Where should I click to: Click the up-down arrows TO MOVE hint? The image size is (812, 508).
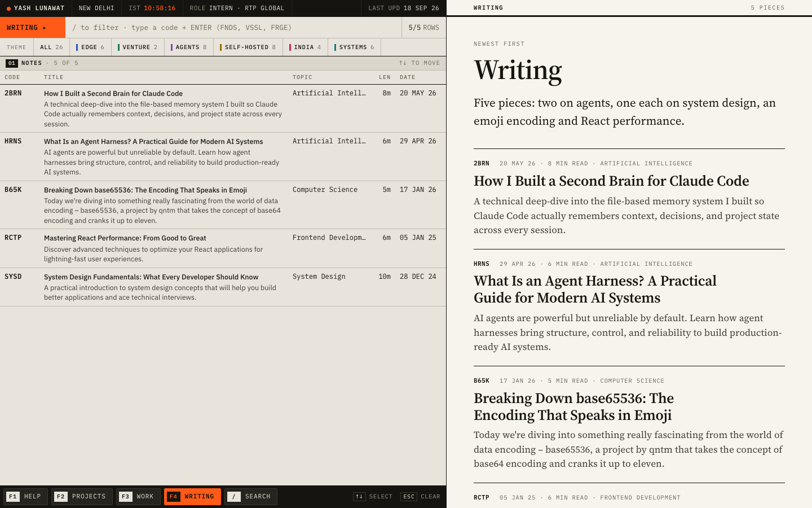point(420,63)
